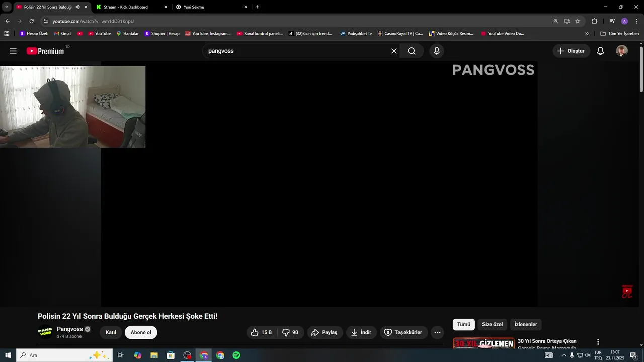644x362 pixels.
Task: Open the Windows notification center
Action: coord(633,355)
